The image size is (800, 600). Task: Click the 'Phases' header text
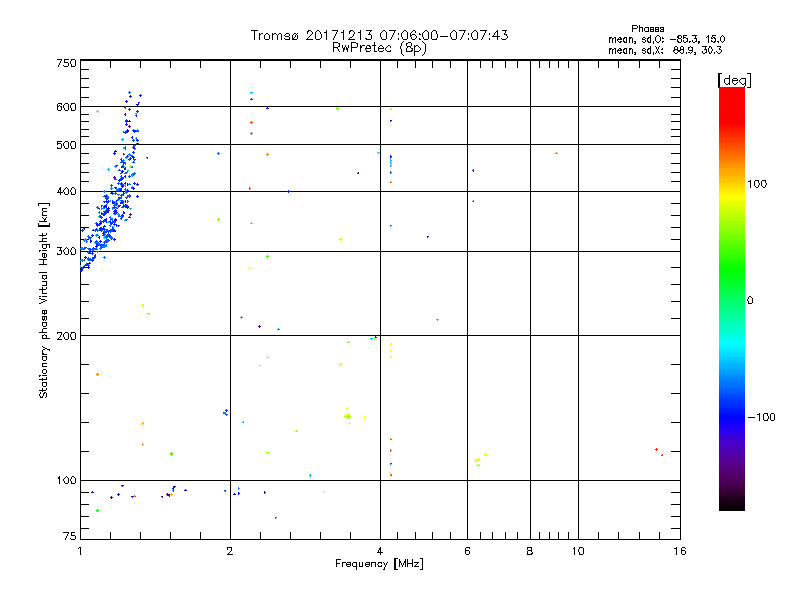pyautogui.click(x=647, y=29)
